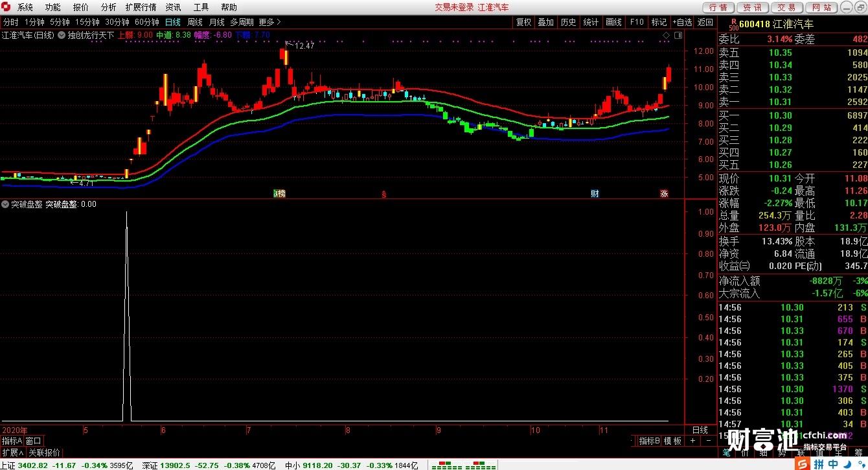Screen dimensions: 868x470
Task: Open the 模板 template button
Action: pos(673,441)
